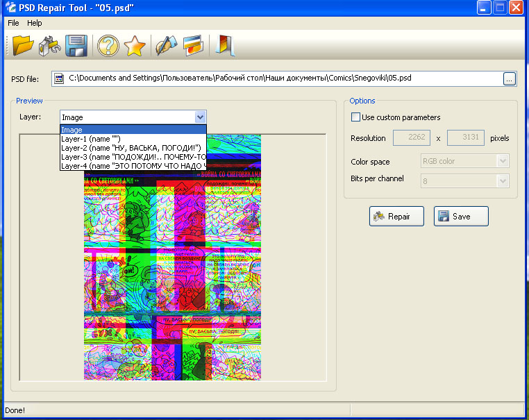Screen dimensions: 529x420
Task: Close the PSD Repair Tool window
Action: (517, 8)
